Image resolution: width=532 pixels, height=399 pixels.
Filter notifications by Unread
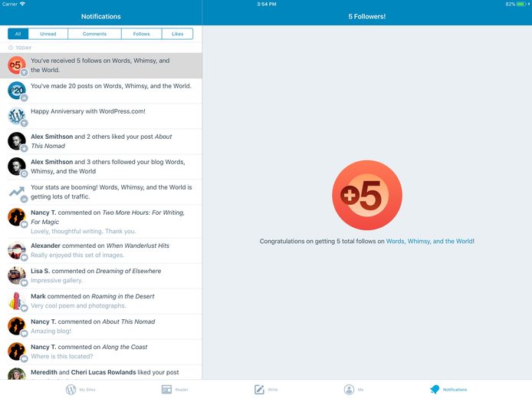pos(48,34)
